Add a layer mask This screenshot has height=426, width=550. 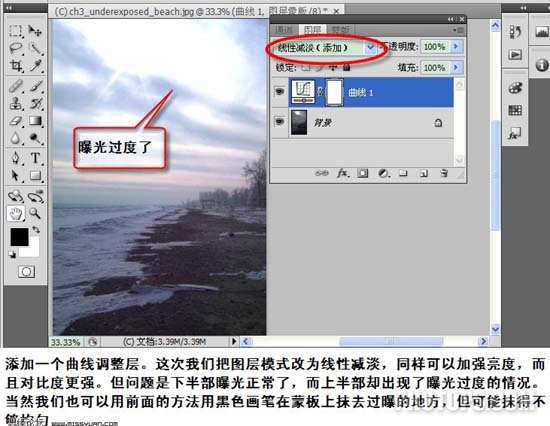point(363,173)
